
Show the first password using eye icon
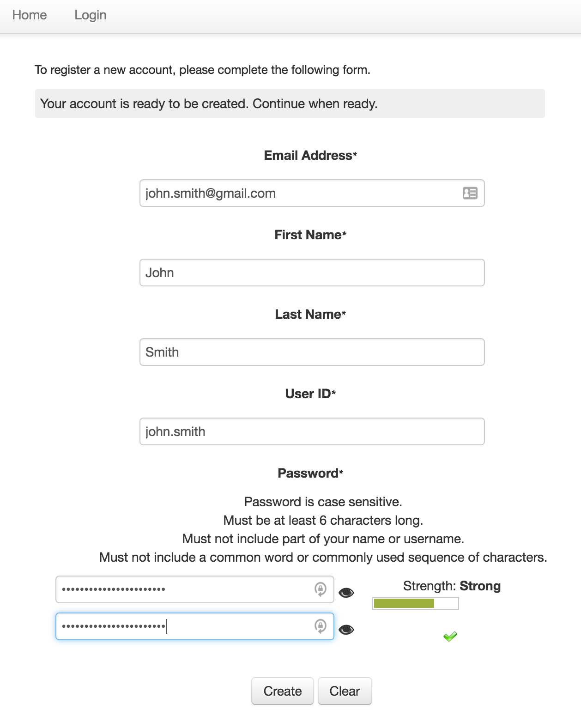[x=346, y=593]
